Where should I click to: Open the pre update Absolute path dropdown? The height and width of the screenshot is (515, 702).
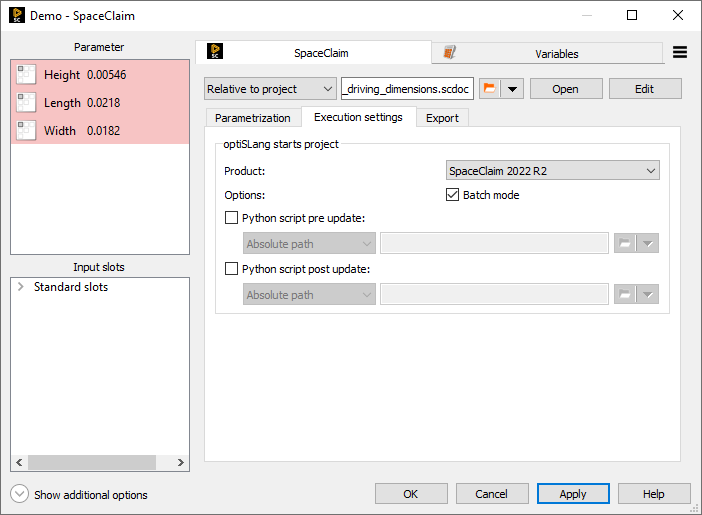coord(309,244)
